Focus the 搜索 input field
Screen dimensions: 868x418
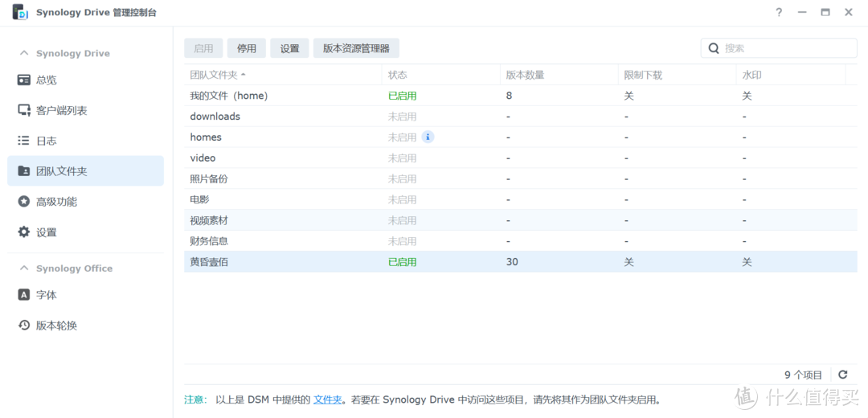[x=779, y=48]
